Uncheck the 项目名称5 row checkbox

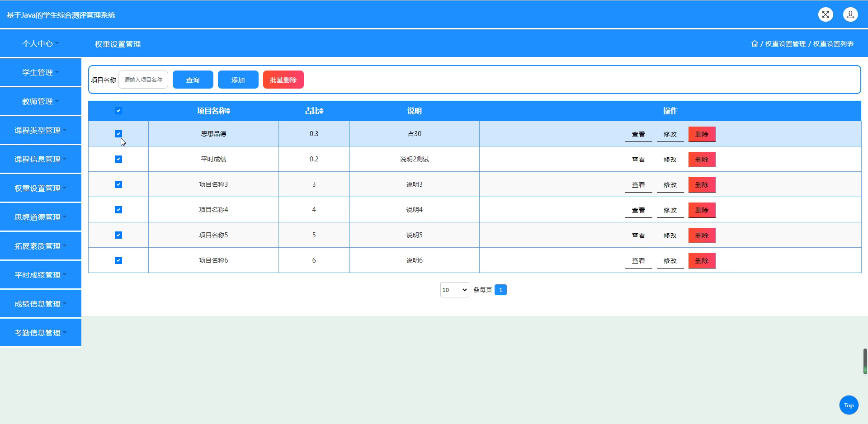[118, 235]
